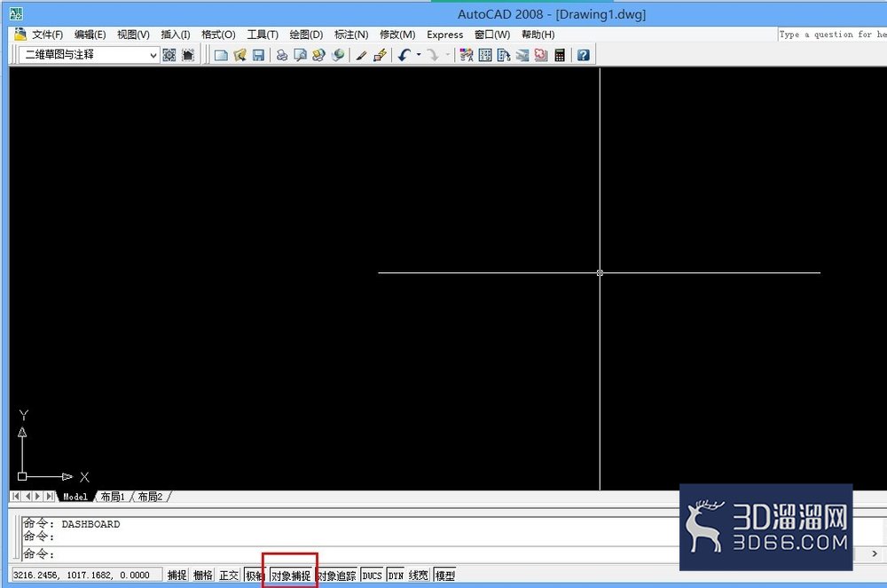Jump to the first layout tab arrow

point(16,497)
